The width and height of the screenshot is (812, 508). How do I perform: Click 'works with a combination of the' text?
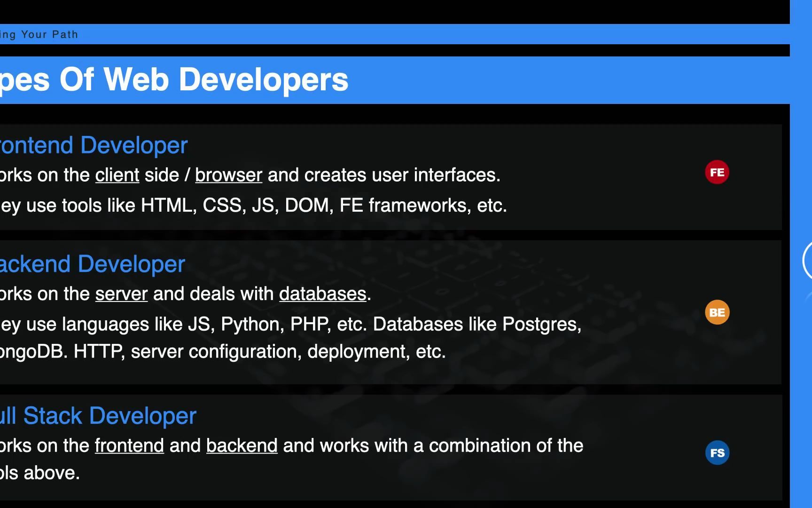pyautogui.click(x=452, y=446)
